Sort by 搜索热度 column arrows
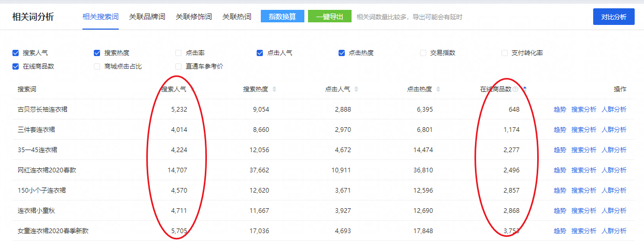 tap(274, 89)
